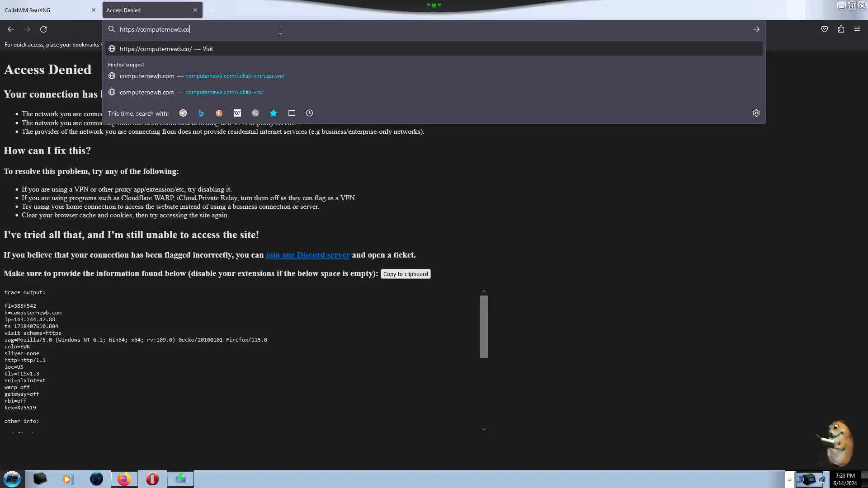
Task: Select computernewb.com/collab-vm/user-vm/ suggestion
Action: click(x=235, y=76)
